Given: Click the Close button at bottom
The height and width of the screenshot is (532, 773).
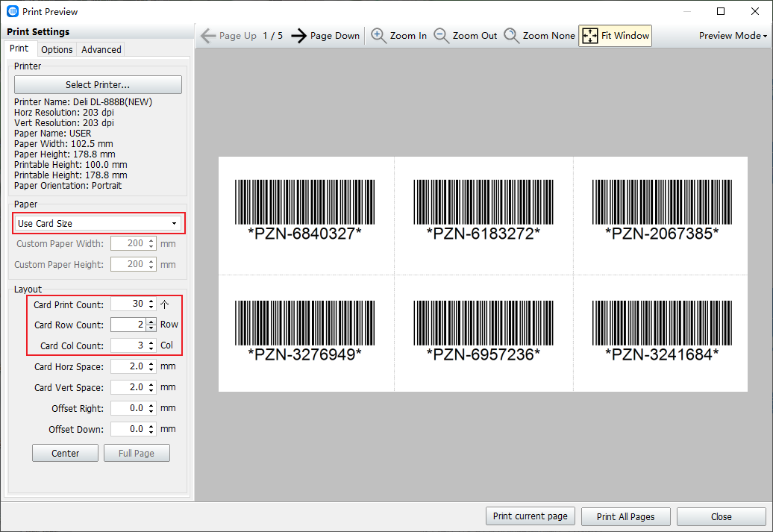Looking at the screenshot, I should [x=722, y=516].
